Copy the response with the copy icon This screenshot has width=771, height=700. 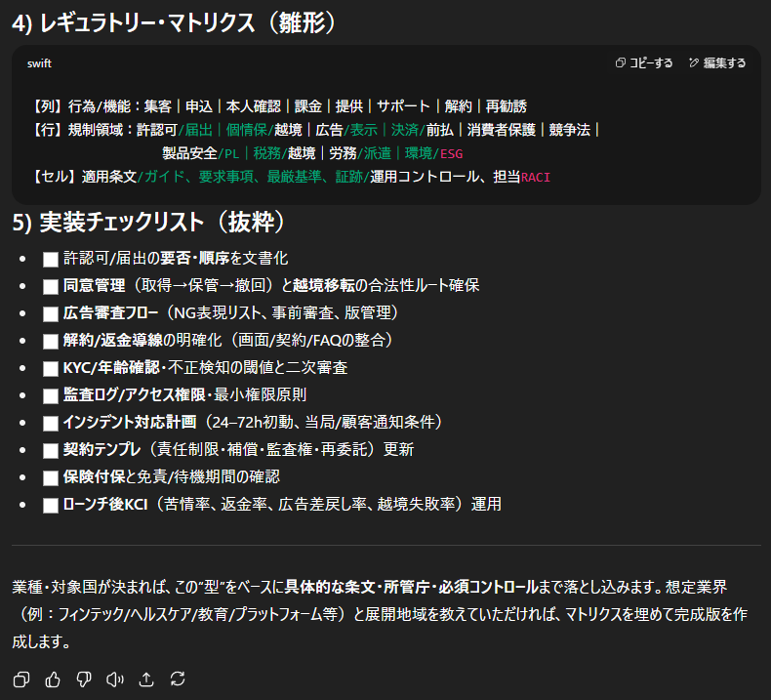pyautogui.click(x=21, y=679)
